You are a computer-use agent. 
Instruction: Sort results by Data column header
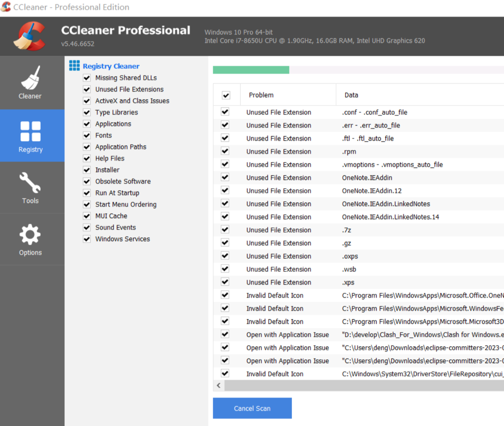point(420,95)
